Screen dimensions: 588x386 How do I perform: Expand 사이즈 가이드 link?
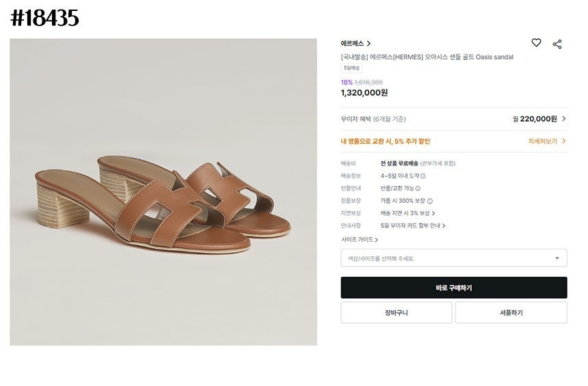click(x=359, y=240)
